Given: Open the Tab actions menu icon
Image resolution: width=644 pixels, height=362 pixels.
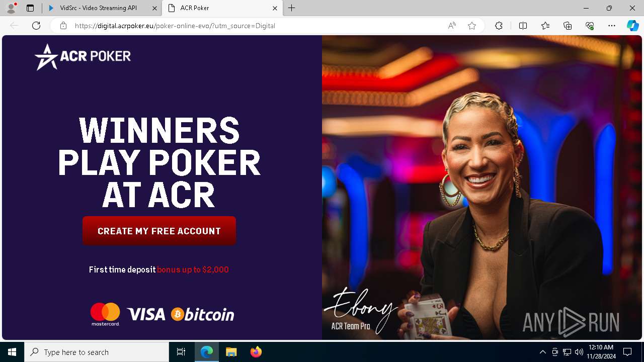Looking at the screenshot, I should pyautogui.click(x=30, y=8).
